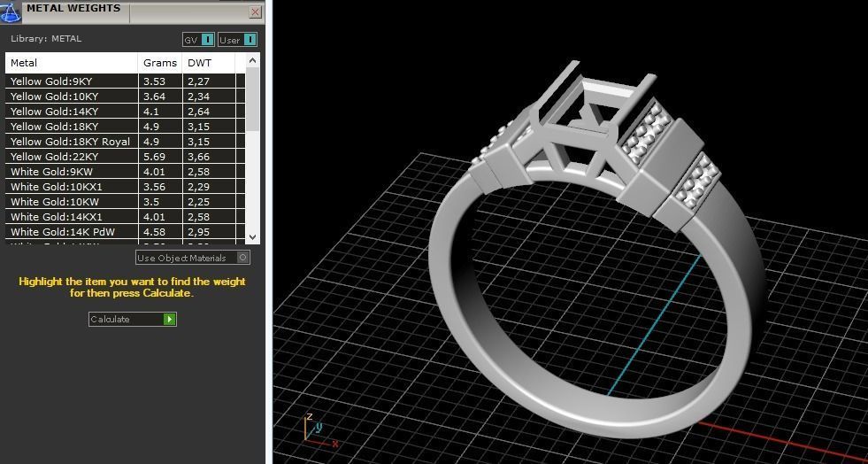
Task: Click the 4.58 grams value
Action: pyautogui.click(x=154, y=231)
